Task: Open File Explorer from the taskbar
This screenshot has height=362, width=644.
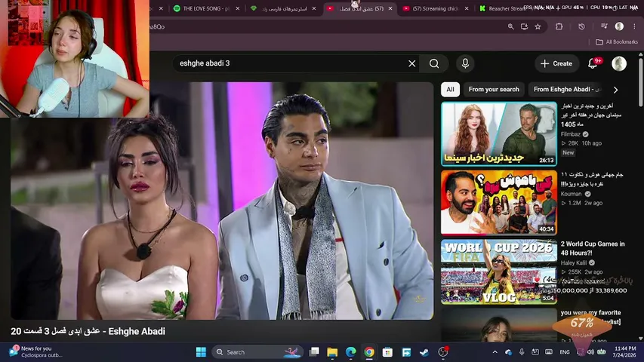Action: click(332, 352)
